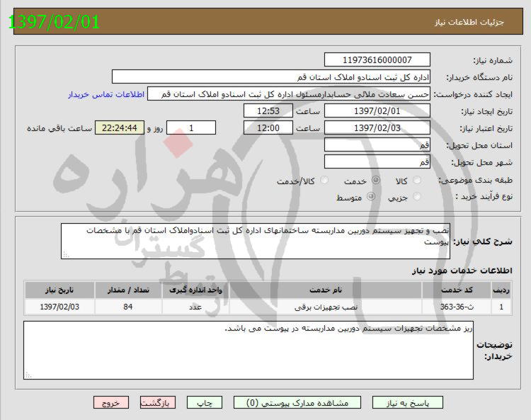Click the تاریخ نیاز column header

coord(59,290)
